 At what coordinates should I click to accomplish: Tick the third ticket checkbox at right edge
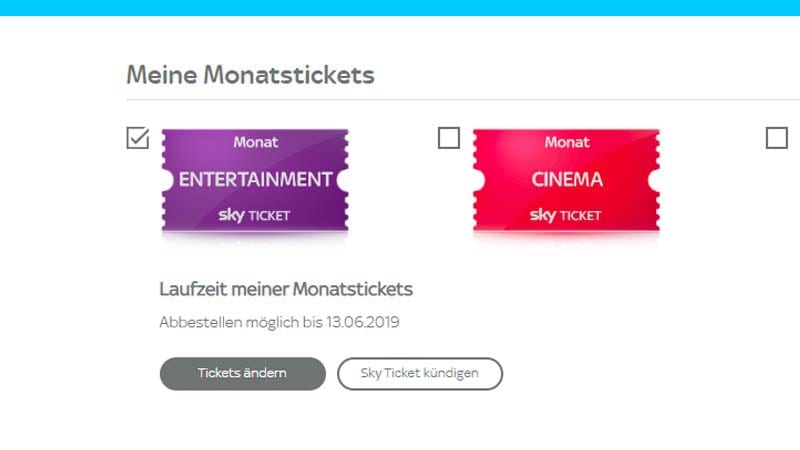pos(777,138)
